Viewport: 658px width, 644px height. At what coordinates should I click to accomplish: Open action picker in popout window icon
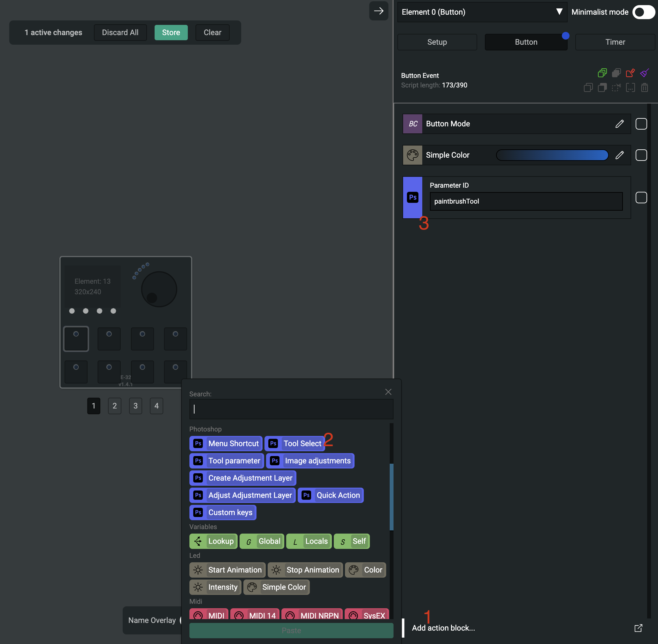(638, 628)
